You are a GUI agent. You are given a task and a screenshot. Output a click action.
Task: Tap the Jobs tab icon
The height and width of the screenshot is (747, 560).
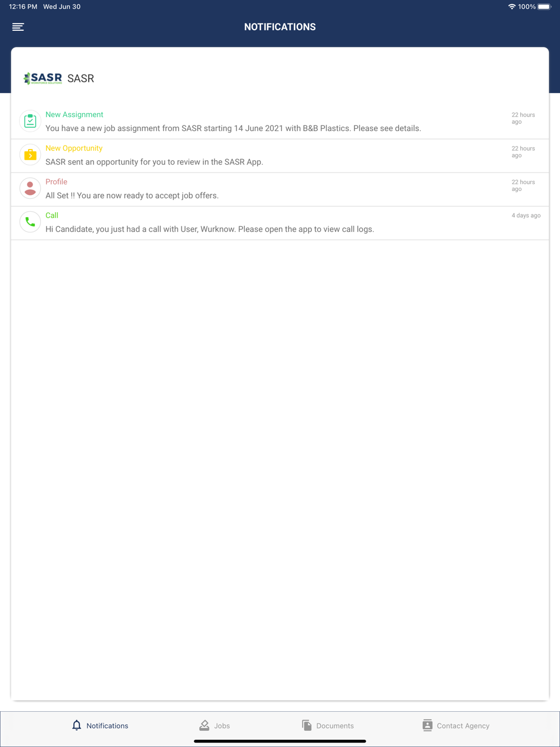[x=204, y=725]
